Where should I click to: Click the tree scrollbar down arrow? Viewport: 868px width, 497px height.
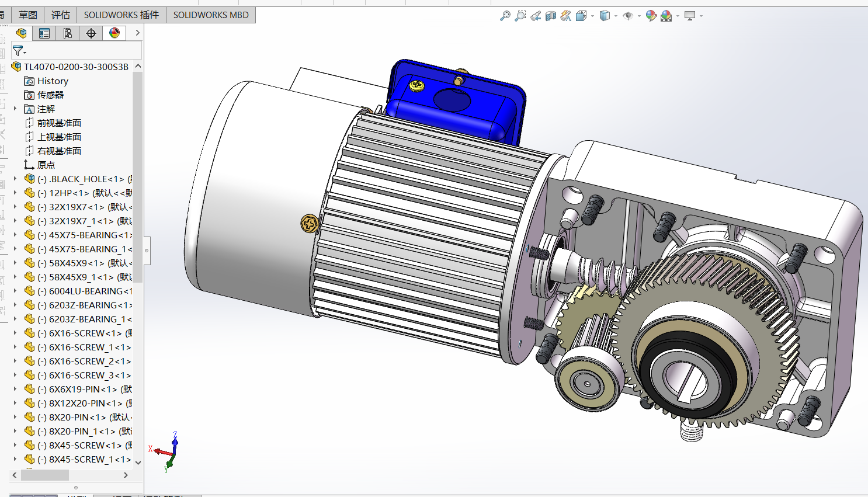[138, 463]
